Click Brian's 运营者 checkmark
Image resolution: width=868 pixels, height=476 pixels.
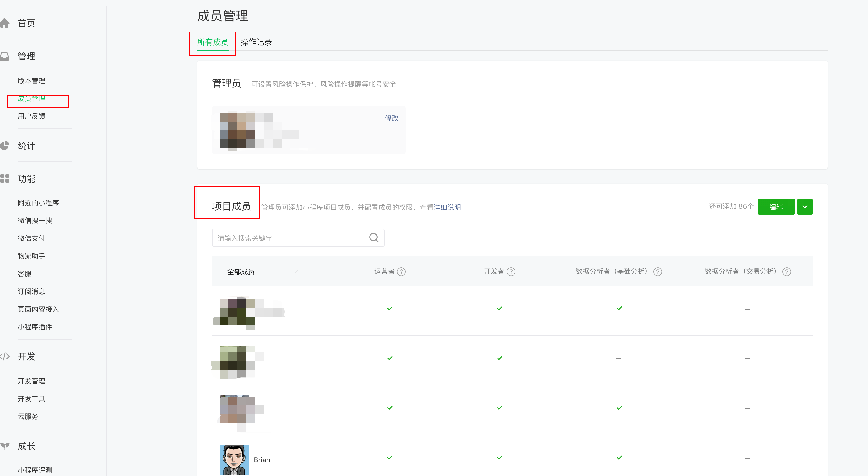[x=390, y=458]
